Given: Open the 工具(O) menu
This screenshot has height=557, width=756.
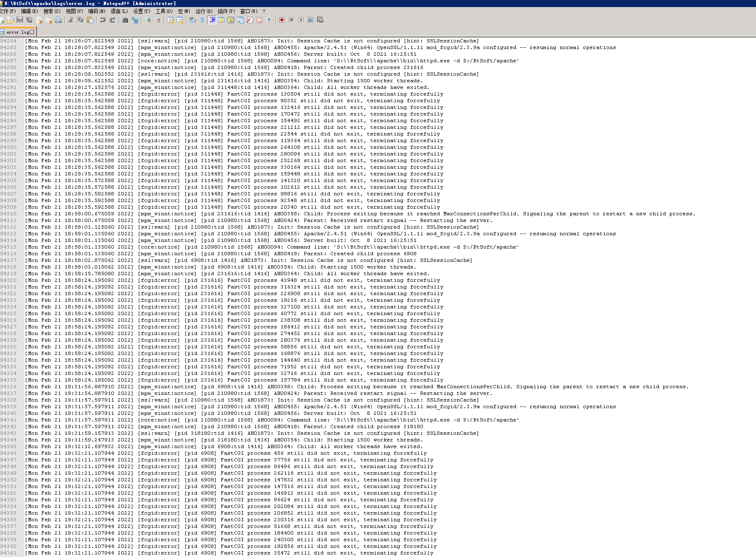Looking at the screenshot, I should tap(164, 11).
